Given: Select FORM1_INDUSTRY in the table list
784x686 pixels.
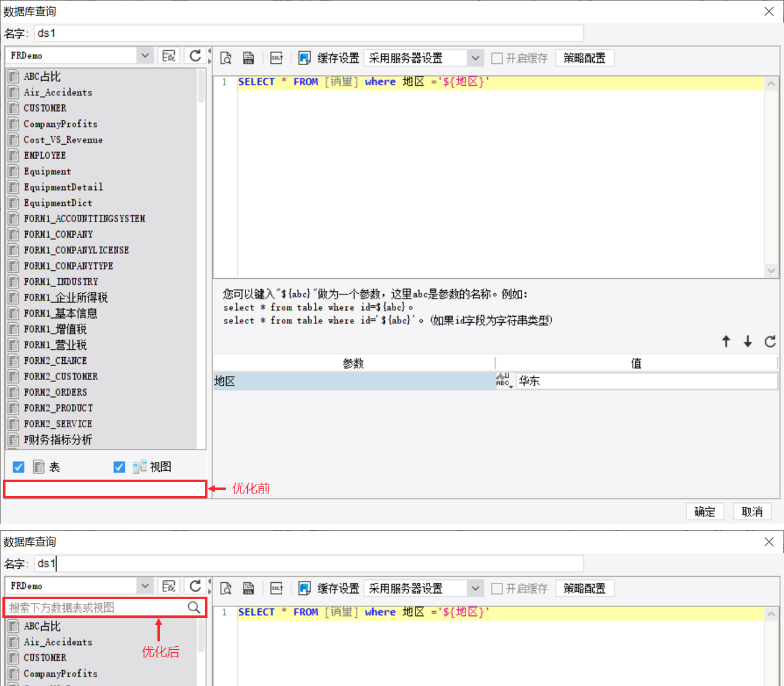Looking at the screenshot, I should click(61, 282).
